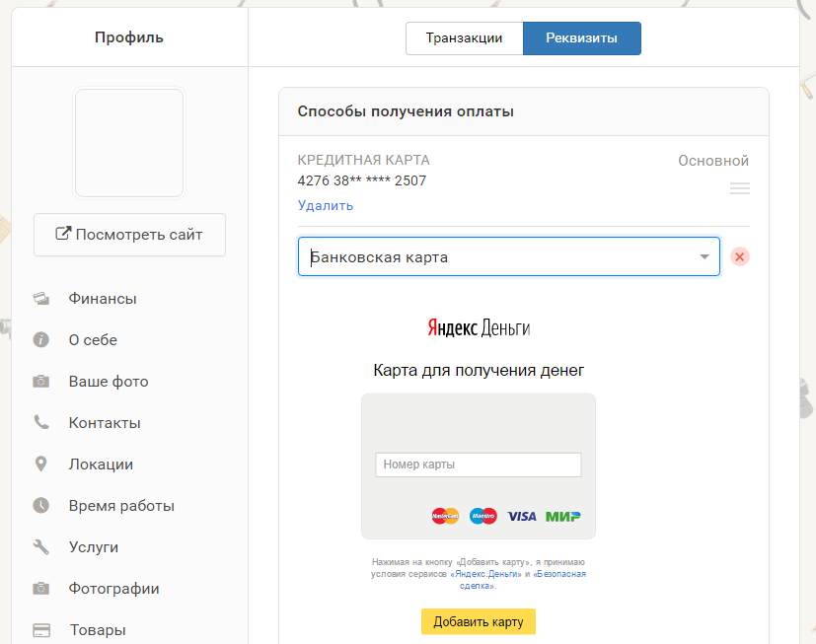This screenshot has width=816, height=644.
Task: Click the Посмотреть сайт button
Action: point(129,235)
